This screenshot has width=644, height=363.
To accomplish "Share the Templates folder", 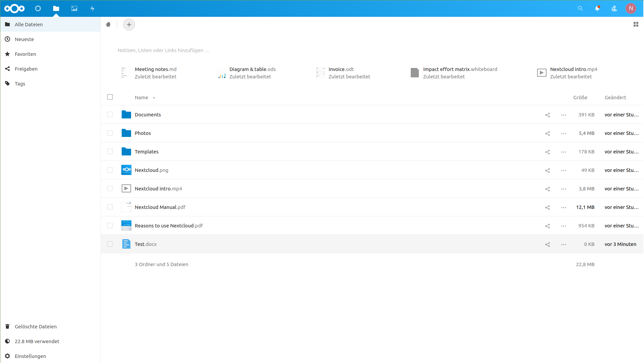I will click(x=548, y=152).
